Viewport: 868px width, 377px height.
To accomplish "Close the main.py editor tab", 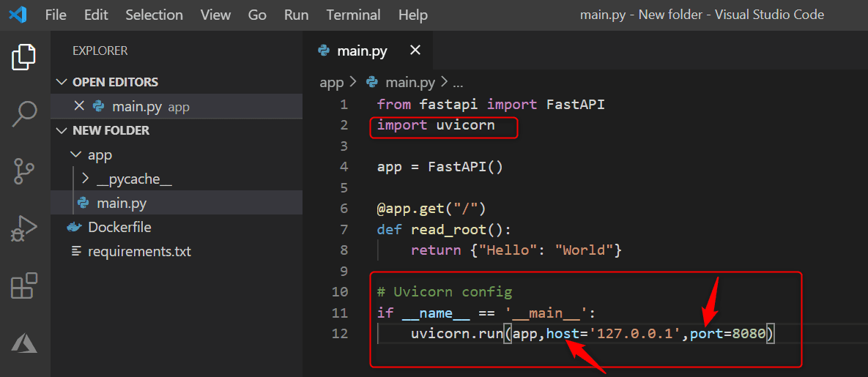I will coord(415,51).
